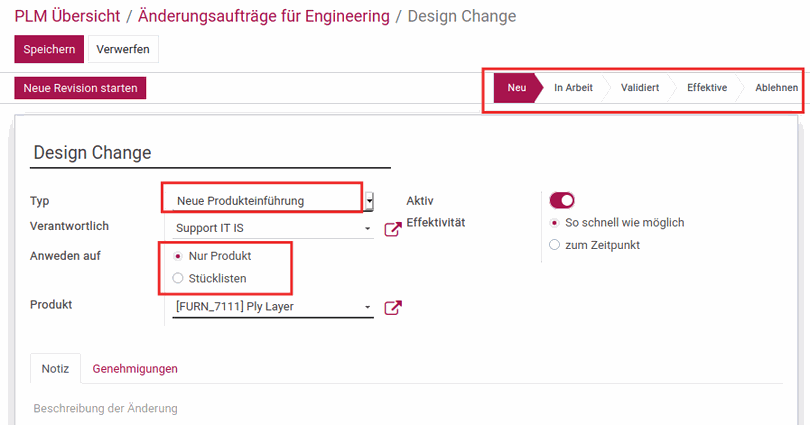Click the Speichern button
The image size is (810, 425).
(x=49, y=49)
